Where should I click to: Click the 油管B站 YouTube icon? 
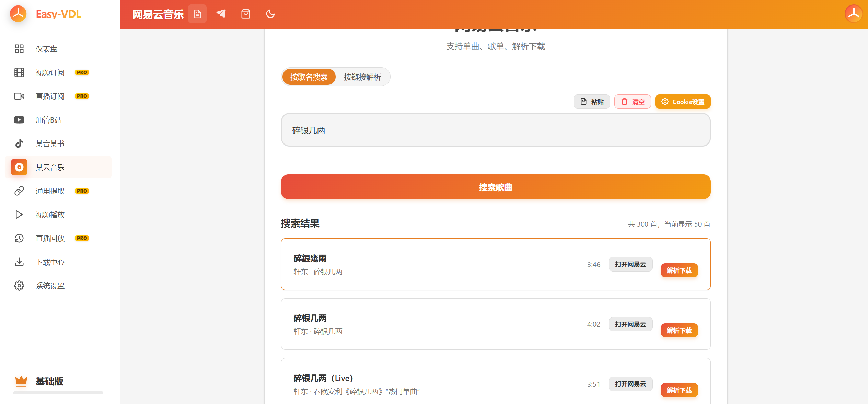click(x=19, y=120)
